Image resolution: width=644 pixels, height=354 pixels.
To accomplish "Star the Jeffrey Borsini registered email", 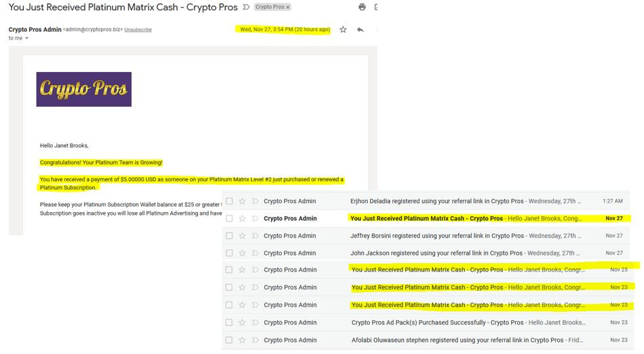I will pos(242,236).
